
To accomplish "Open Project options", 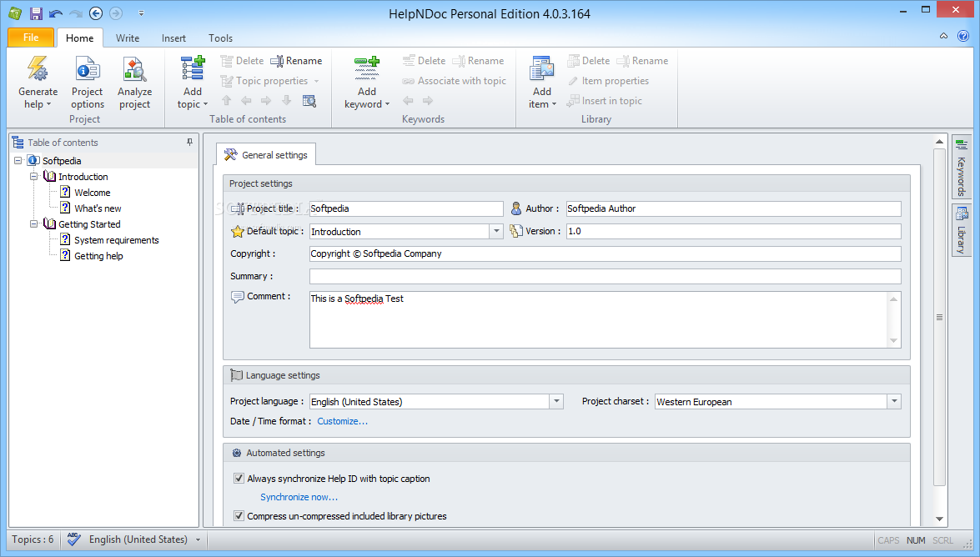I will 87,83.
